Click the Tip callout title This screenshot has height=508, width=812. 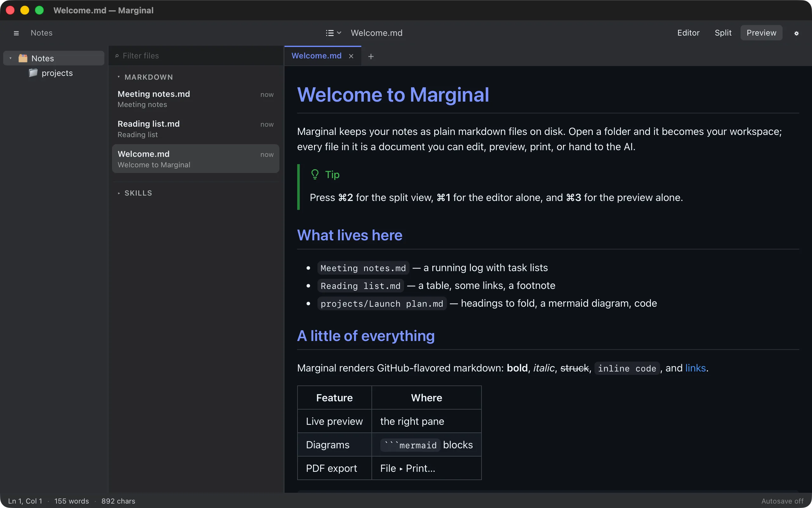(x=332, y=175)
